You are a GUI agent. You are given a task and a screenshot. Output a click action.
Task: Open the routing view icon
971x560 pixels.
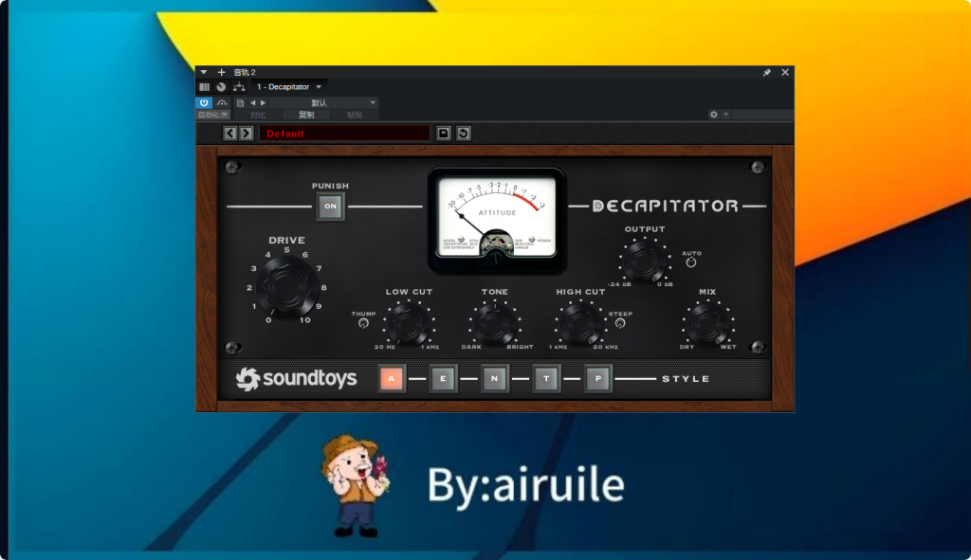[x=239, y=87]
